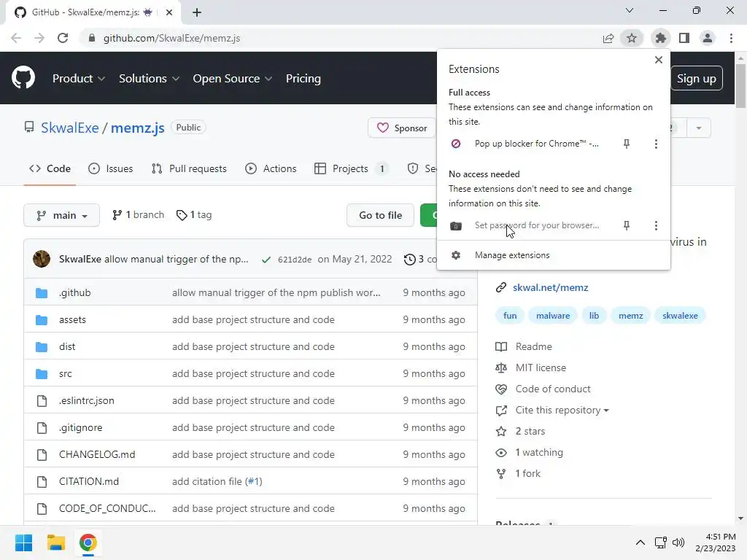Switch to the Code tab
Screen dimensions: 747x560
(50, 168)
